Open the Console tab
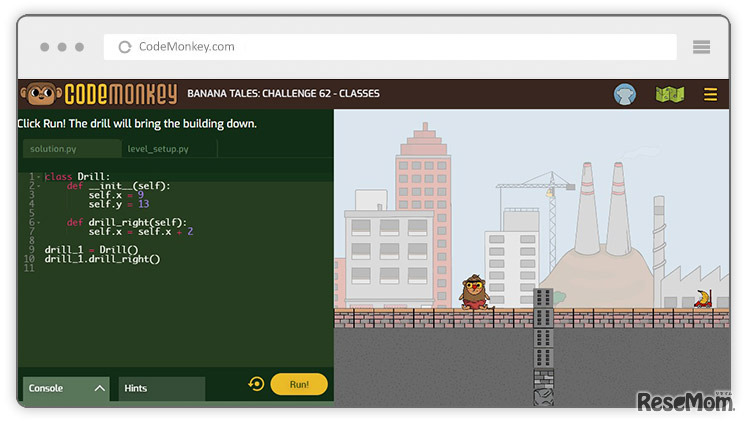Screen dimensions: 748x425 click(x=66, y=388)
